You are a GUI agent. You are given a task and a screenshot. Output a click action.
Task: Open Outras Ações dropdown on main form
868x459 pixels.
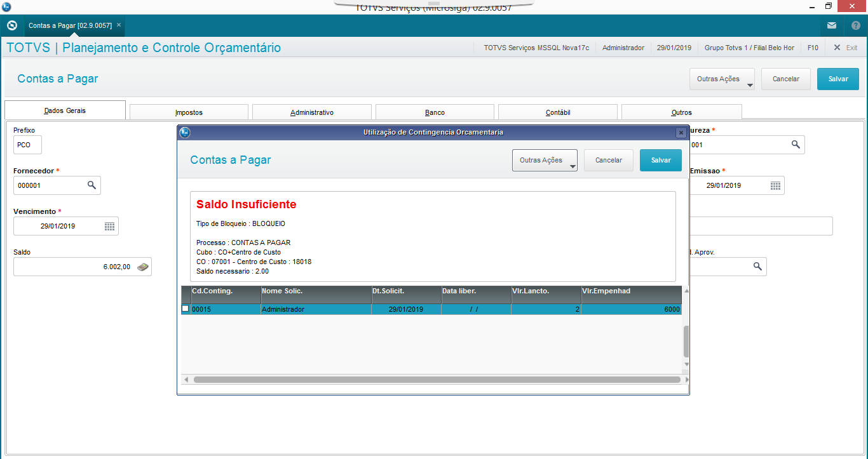click(x=722, y=79)
